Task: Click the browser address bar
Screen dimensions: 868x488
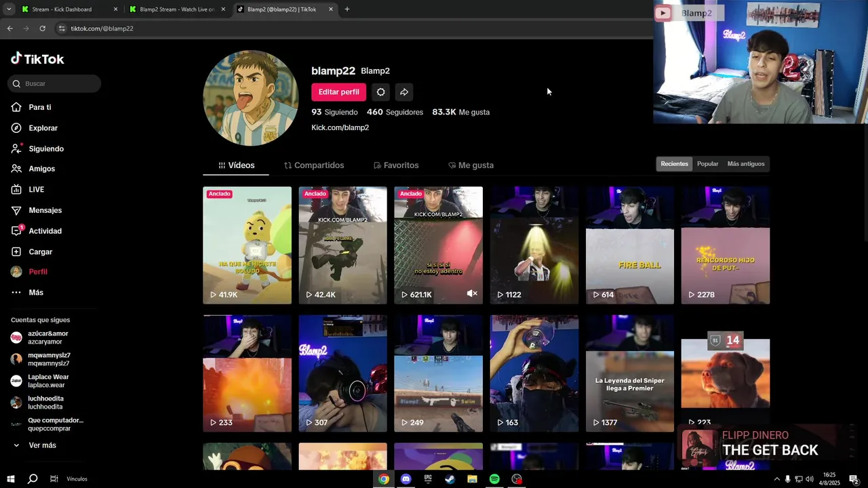Action: pos(353,28)
